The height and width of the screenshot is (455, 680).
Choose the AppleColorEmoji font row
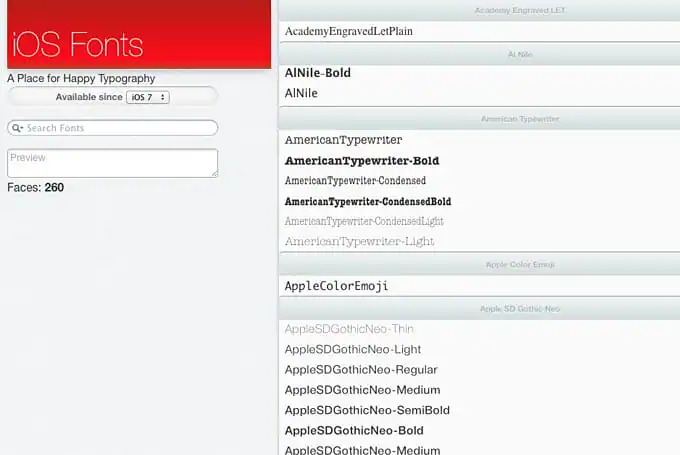click(336, 286)
